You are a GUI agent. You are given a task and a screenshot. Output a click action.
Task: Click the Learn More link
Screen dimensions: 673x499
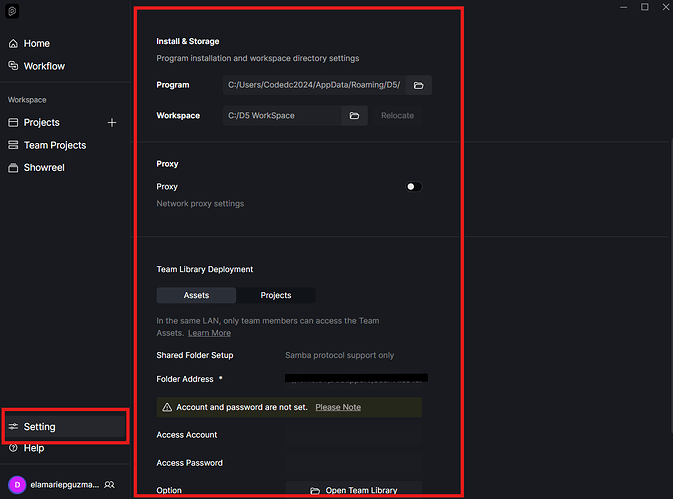(x=209, y=333)
